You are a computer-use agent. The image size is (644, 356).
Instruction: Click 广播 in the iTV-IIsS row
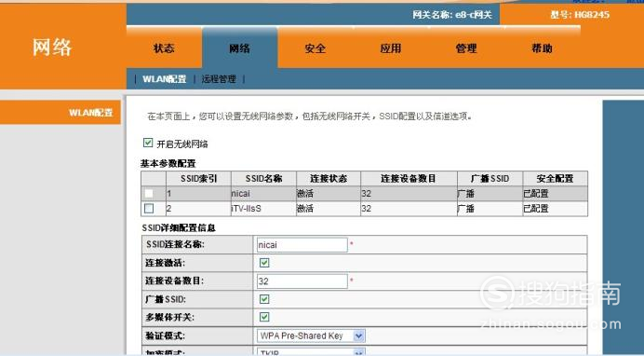pyautogui.click(x=466, y=209)
